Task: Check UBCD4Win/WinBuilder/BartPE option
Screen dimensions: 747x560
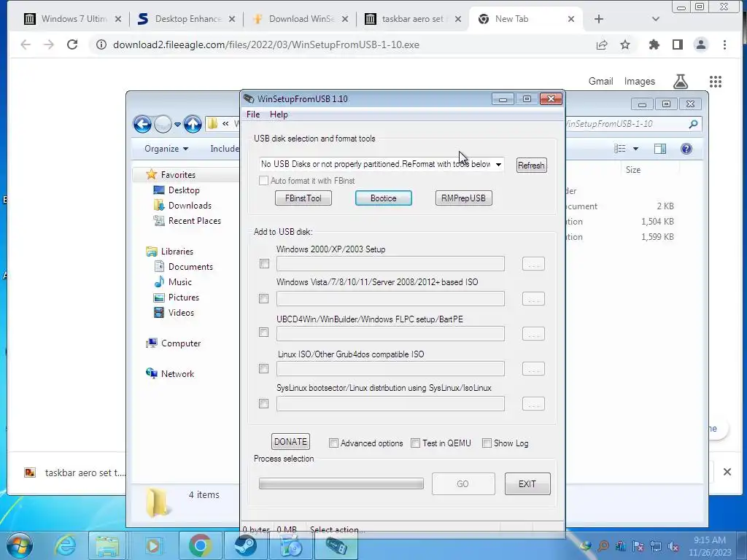Action: point(263,332)
